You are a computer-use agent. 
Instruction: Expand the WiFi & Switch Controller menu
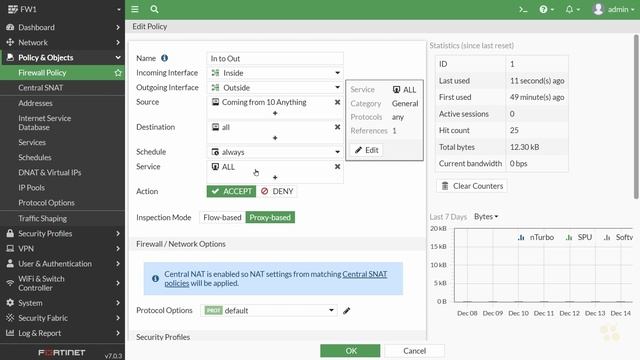(x=62, y=283)
